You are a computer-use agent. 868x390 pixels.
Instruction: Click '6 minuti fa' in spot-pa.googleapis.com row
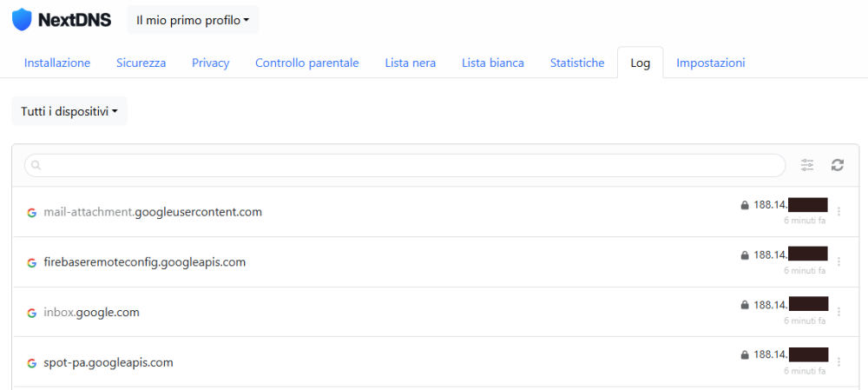[805, 371]
